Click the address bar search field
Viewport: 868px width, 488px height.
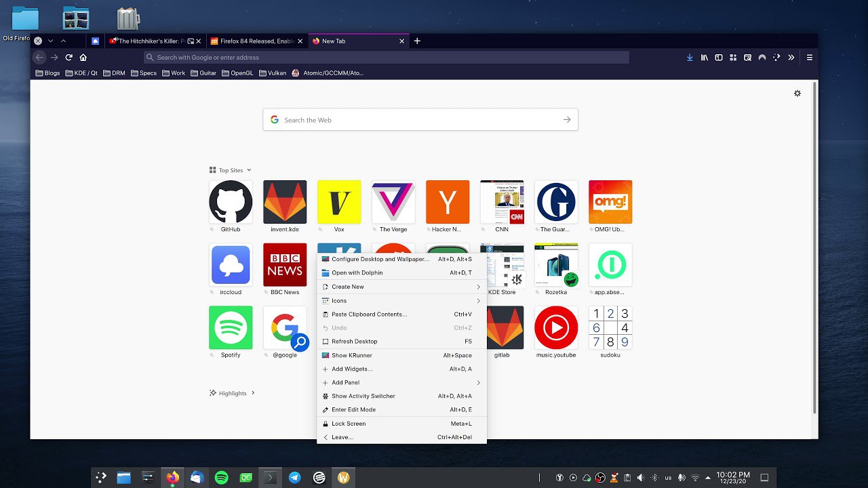[387, 58]
